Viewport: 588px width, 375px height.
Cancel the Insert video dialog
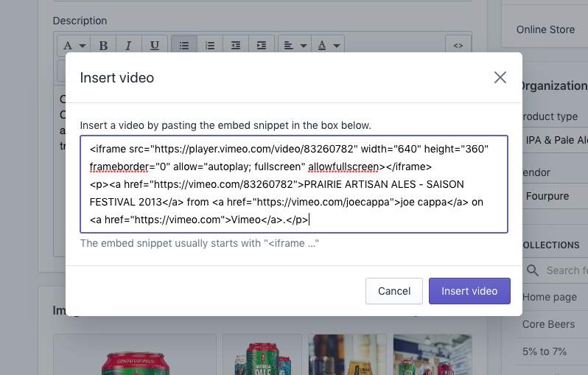pyautogui.click(x=394, y=291)
